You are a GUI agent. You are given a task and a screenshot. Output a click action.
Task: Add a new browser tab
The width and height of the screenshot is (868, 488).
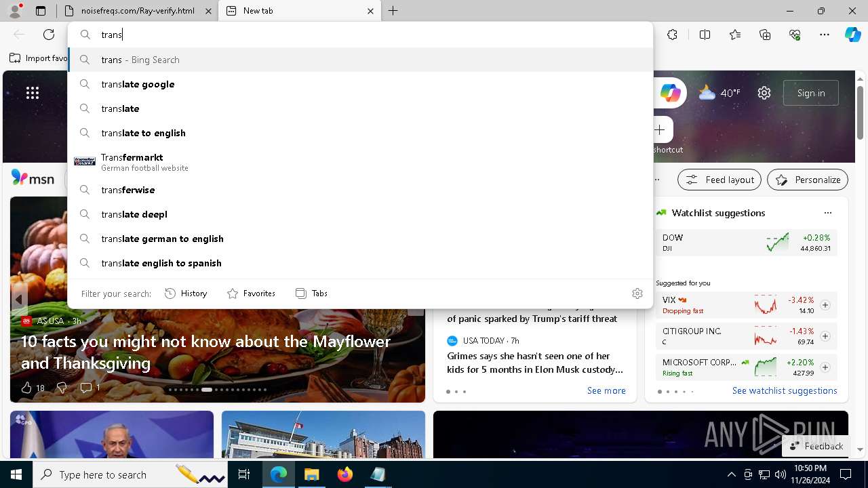(x=393, y=11)
